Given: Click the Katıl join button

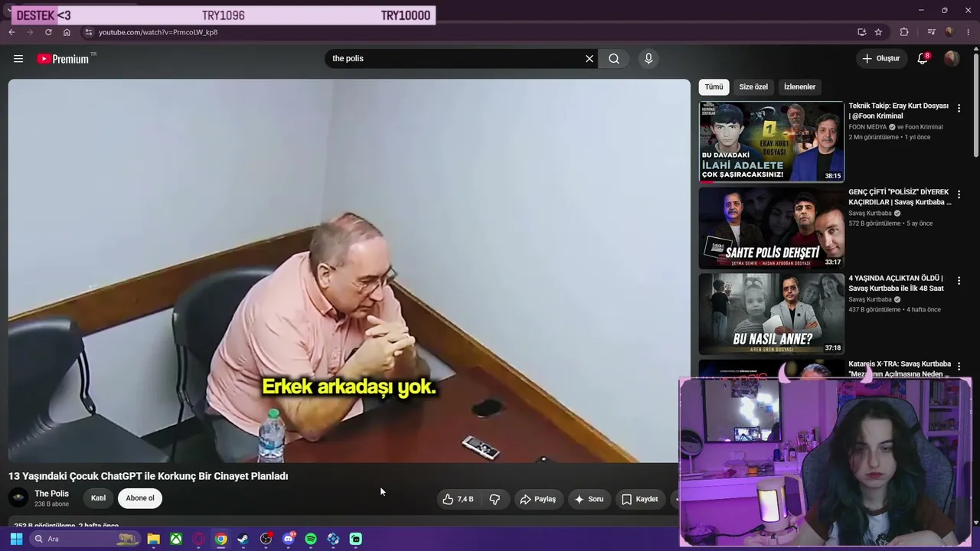Looking at the screenshot, I should (x=99, y=498).
